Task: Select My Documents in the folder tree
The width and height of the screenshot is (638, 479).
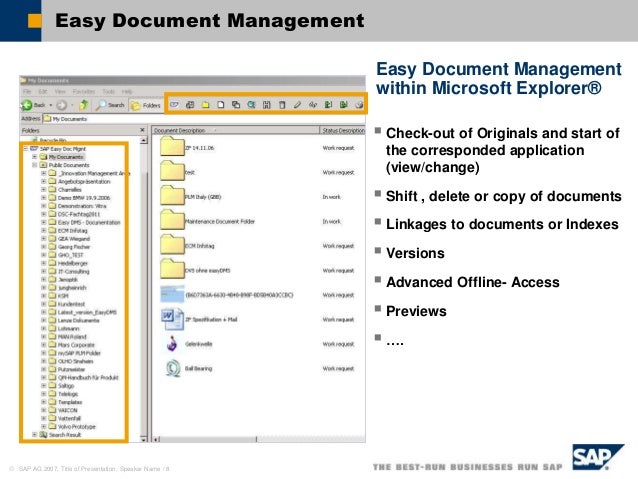Action: 66,157
